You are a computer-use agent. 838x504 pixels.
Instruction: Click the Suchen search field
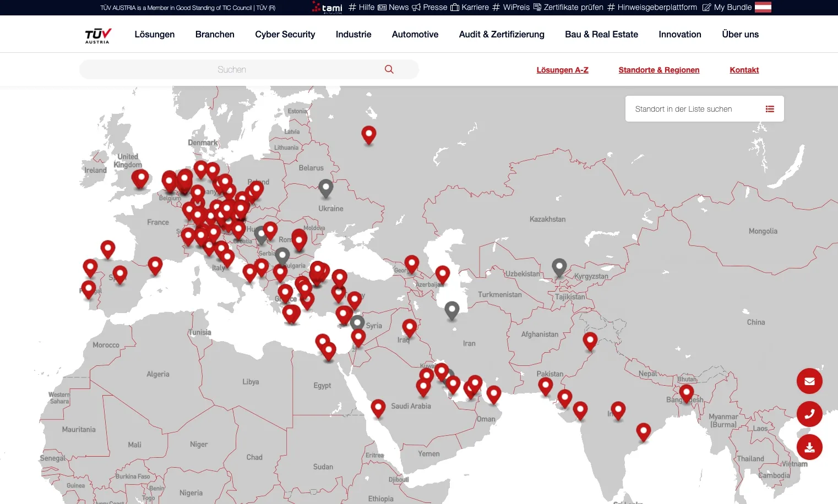(231, 69)
